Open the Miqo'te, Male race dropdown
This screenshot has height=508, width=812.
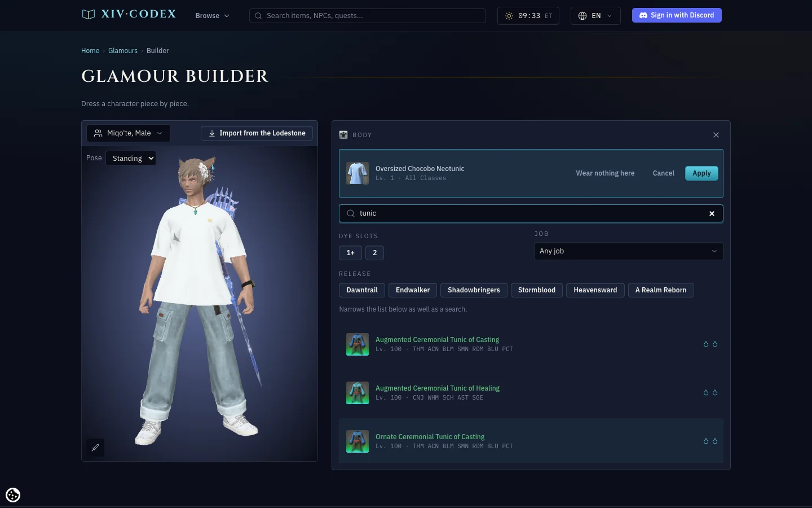click(129, 133)
